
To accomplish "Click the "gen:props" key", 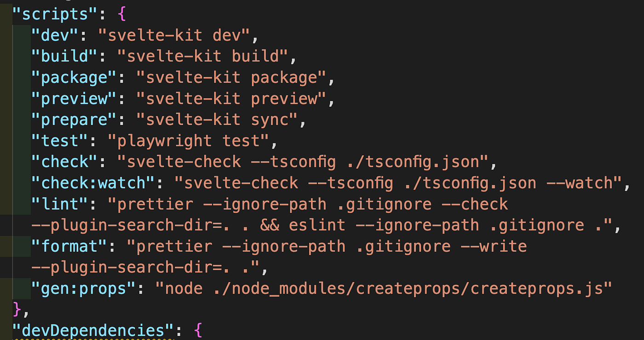I will tap(84, 289).
